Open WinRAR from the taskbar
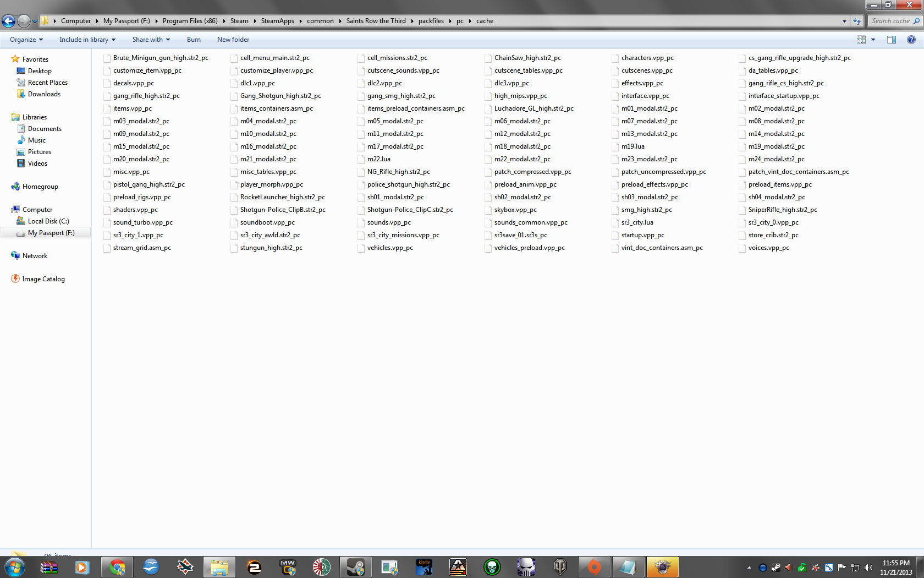Viewport: 924px width, 578px height. [x=49, y=567]
